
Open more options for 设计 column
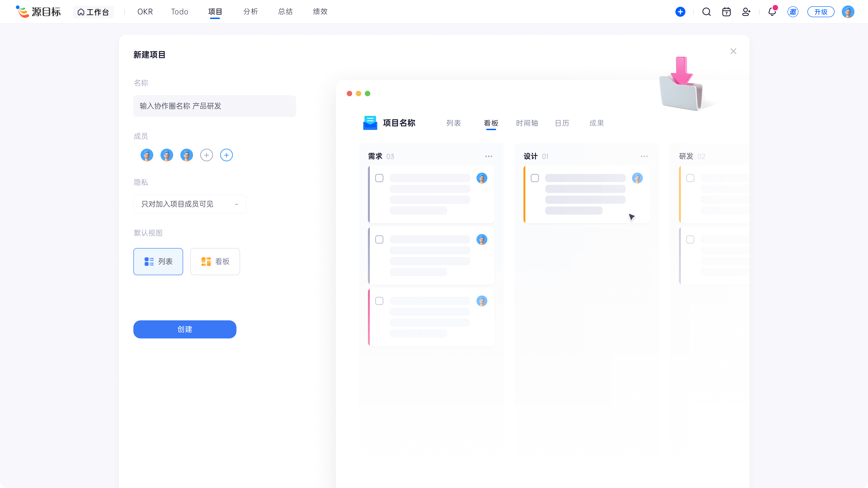644,156
